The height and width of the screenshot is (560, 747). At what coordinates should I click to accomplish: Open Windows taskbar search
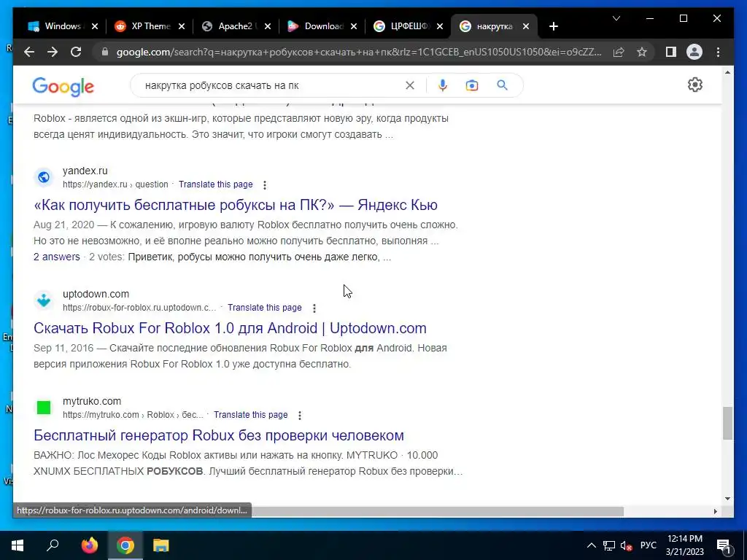(x=53, y=545)
